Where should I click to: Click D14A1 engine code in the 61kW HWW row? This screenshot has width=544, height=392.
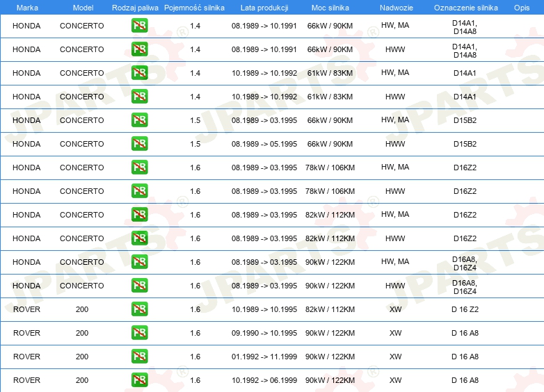coord(465,97)
